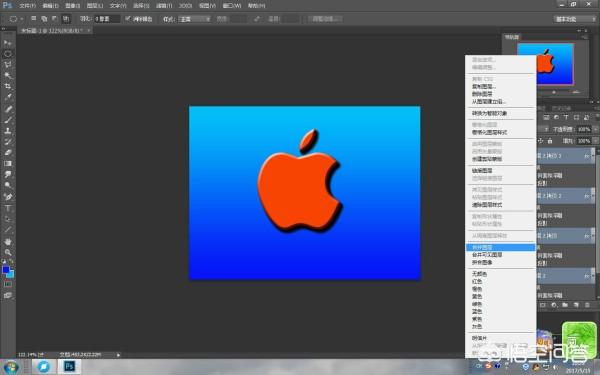This screenshot has height=375, width=600.
Task: Toggle lock position icon in Layers panel
Action: (x=541, y=141)
